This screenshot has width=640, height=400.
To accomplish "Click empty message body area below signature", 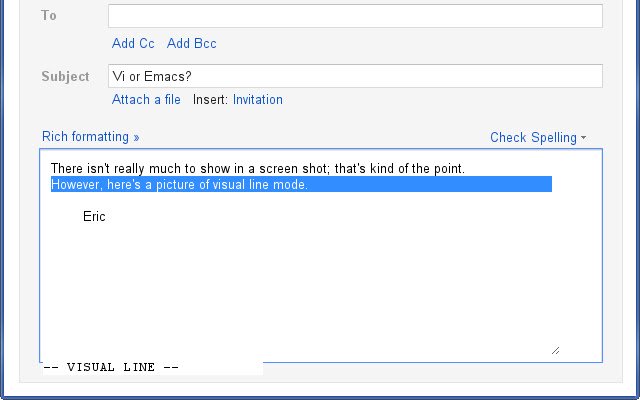I will coord(301,286).
